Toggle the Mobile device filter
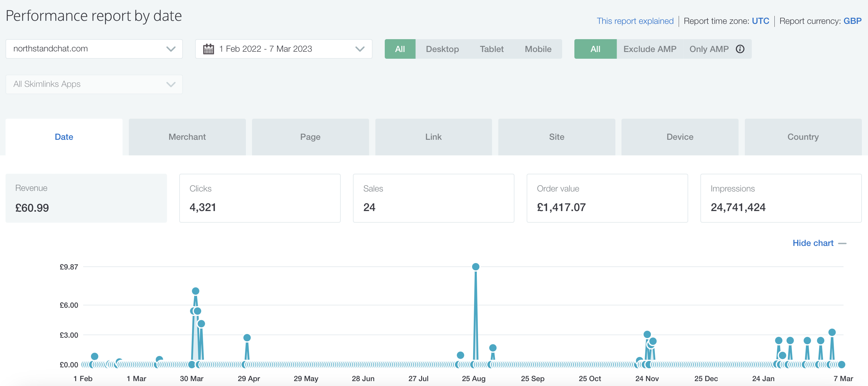868x386 pixels. (537, 49)
